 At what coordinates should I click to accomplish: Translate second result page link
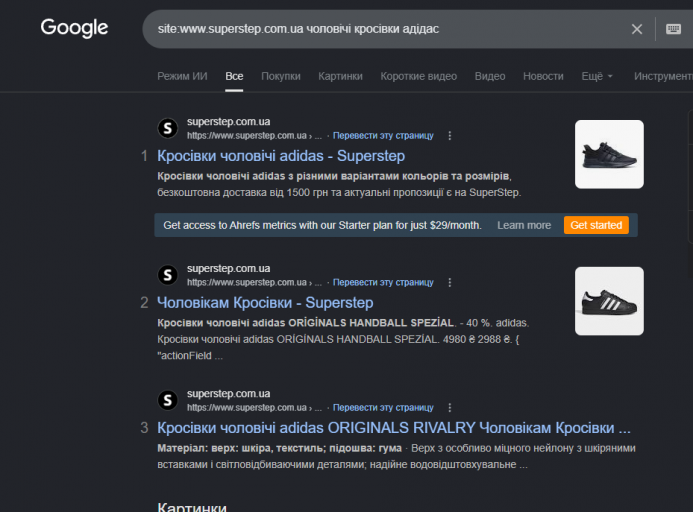(383, 283)
